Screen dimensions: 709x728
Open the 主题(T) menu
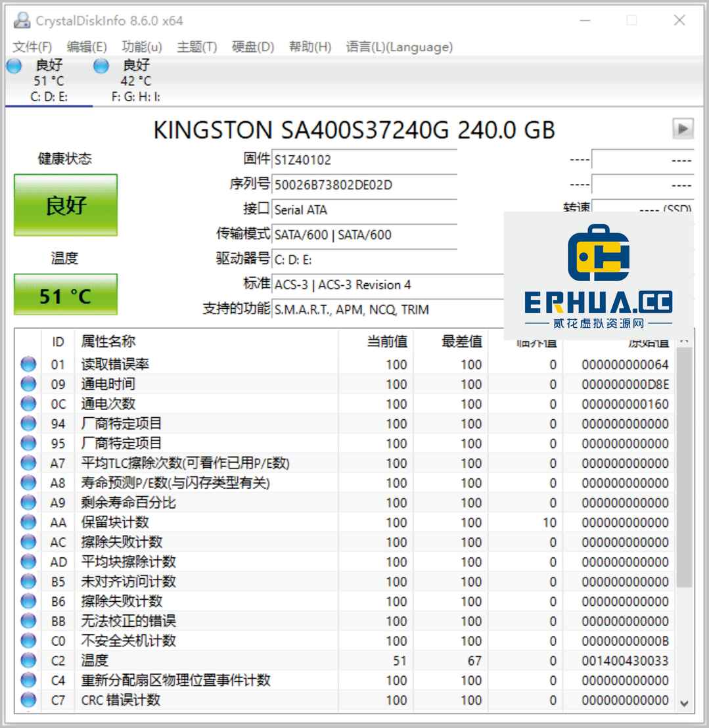(197, 47)
